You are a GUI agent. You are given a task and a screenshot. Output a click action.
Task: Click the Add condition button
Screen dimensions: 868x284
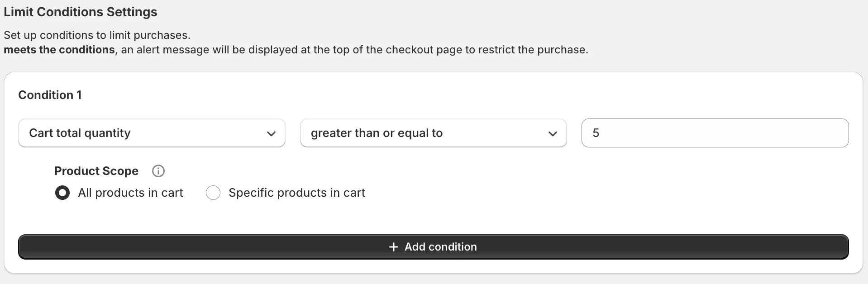pos(433,247)
